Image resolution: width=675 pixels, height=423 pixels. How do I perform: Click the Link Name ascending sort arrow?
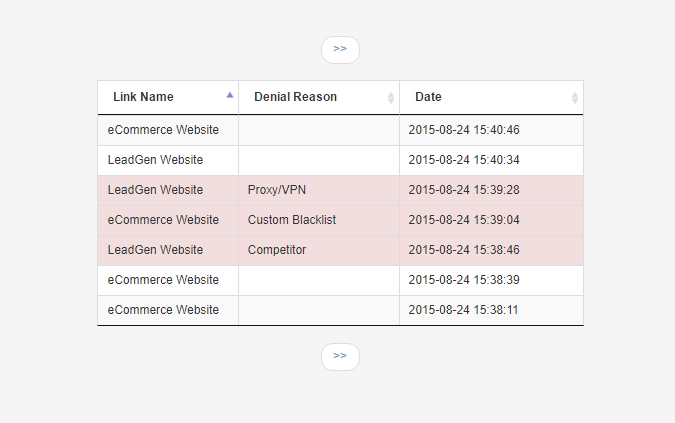[x=230, y=95]
